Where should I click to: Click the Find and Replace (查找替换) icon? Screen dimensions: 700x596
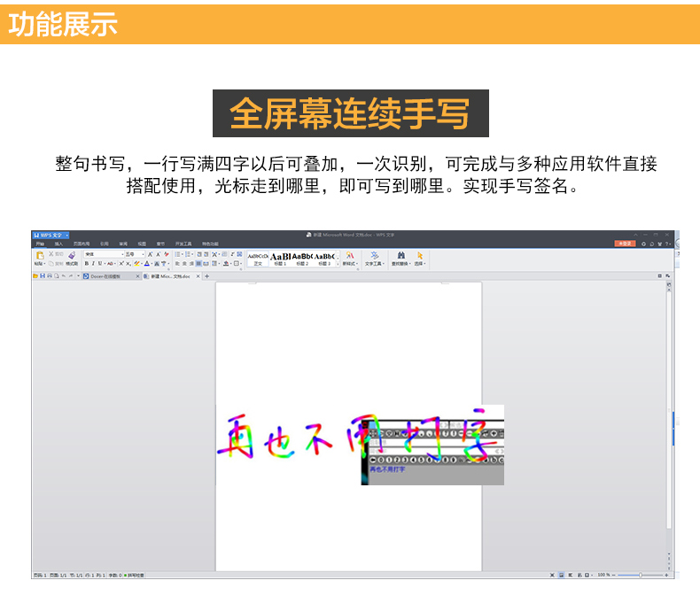pyautogui.click(x=401, y=257)
